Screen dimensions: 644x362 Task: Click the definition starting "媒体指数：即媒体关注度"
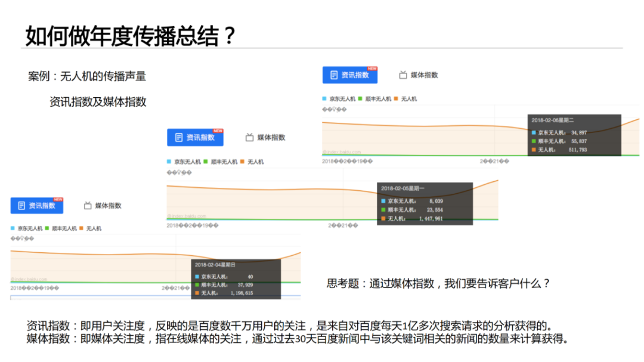(x=298, y=339)
